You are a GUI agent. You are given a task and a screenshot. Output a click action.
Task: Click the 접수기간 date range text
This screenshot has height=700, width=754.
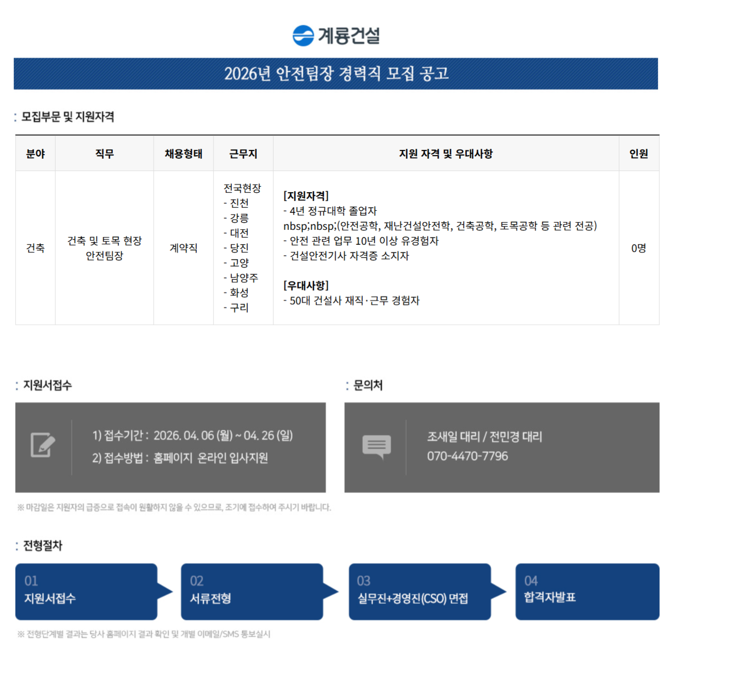click(x=223, y=436)
